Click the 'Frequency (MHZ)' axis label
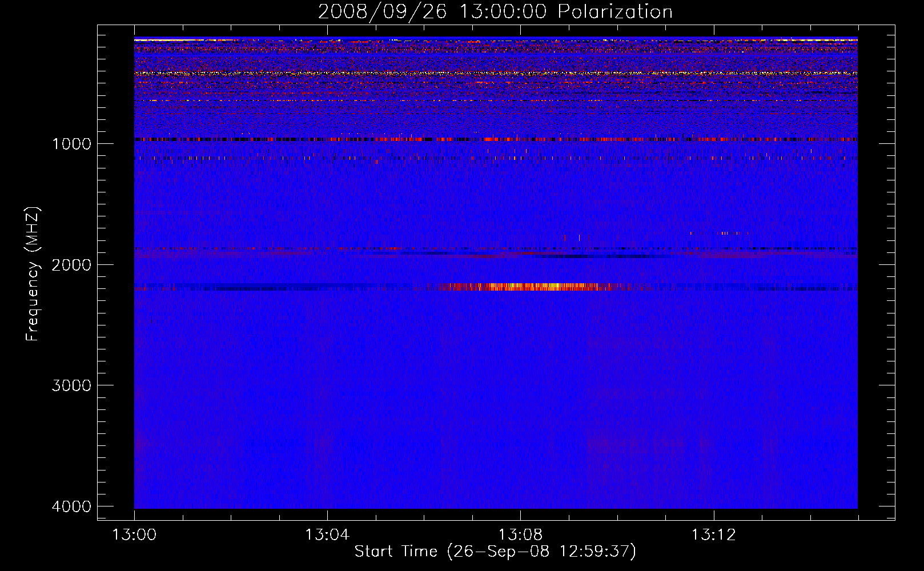 click(x=33, y=274)
